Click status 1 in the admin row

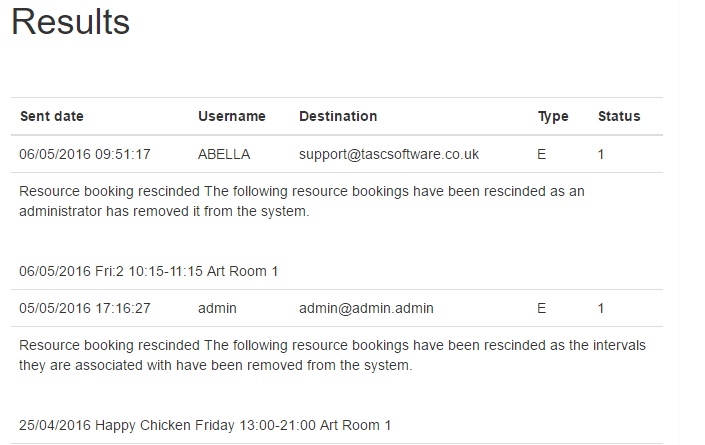[x=601, y=308]
